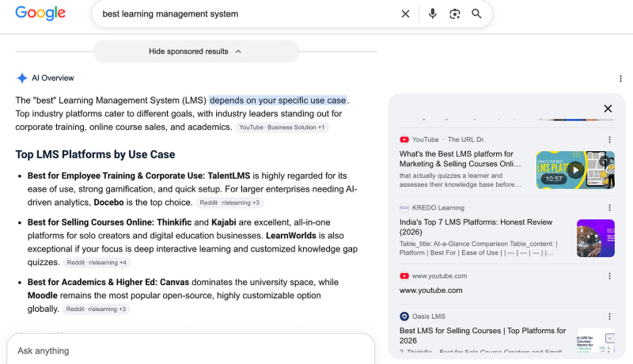The image size is (633, 364).
Task: Open options for The URL Dr. YouTube result
Action: coord(609,139)
